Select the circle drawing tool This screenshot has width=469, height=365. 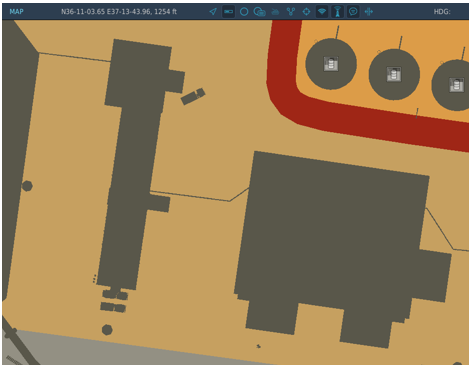(244, 12)
